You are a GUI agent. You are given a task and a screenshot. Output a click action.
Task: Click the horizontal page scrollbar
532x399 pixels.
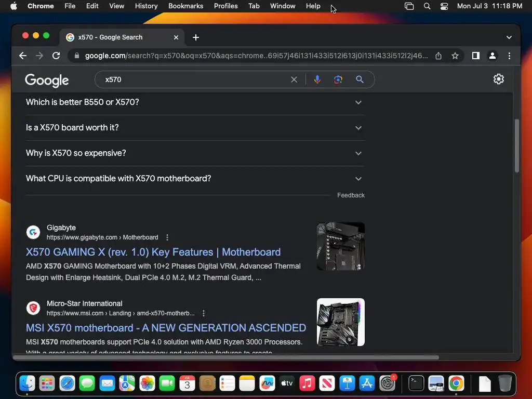point(226,357)
